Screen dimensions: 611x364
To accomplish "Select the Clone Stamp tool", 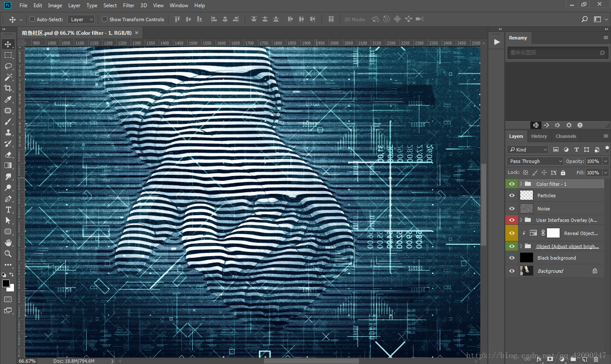I will (8, 132).
